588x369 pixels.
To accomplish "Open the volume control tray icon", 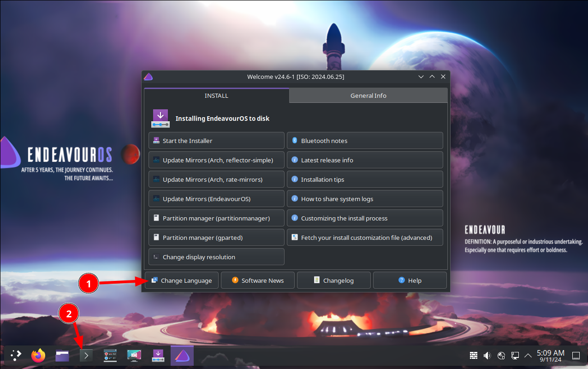I will point(487,355).
